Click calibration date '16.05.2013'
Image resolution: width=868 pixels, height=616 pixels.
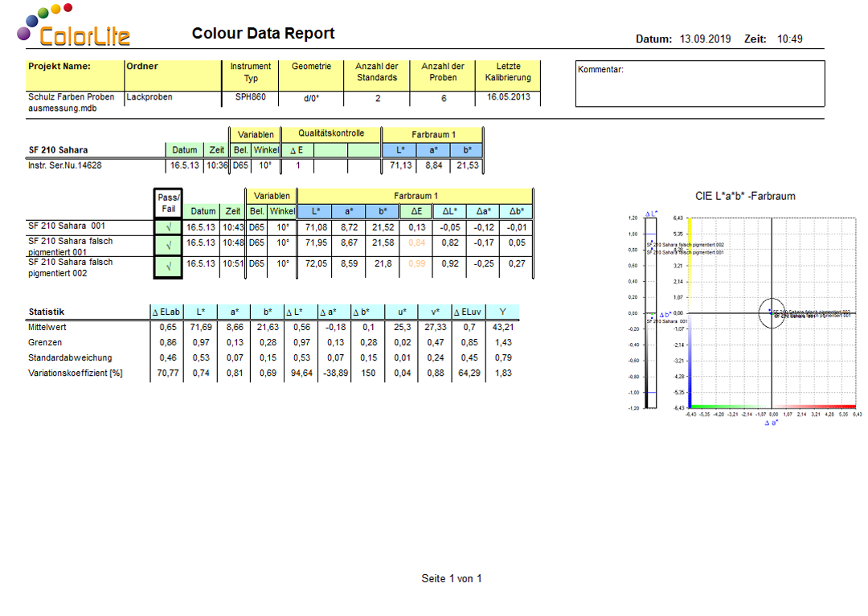508,96
